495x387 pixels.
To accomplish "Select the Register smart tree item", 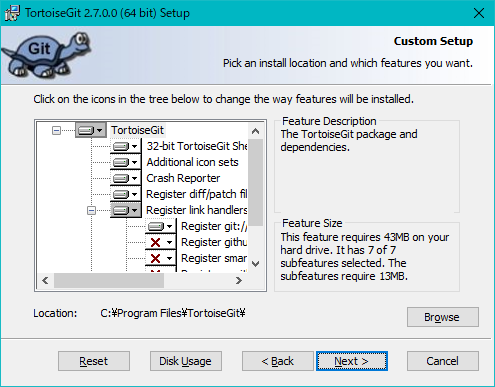I will pyautogui.click(x=214, y=258).
